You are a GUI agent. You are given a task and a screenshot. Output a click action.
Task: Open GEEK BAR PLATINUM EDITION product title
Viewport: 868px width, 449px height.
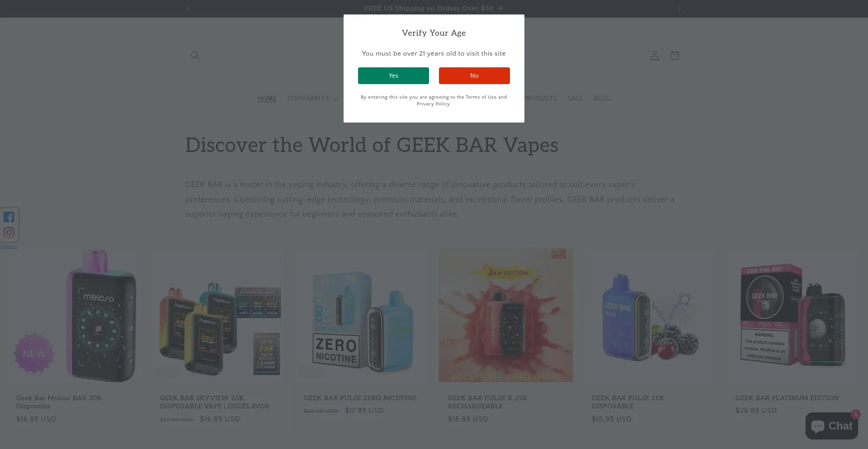tap(787, 398)
